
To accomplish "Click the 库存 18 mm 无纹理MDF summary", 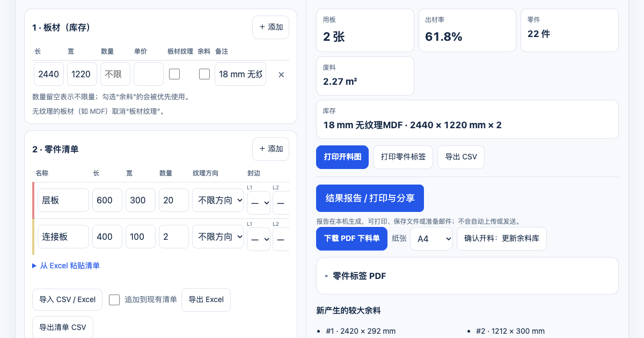I will (x=467, y=119).
